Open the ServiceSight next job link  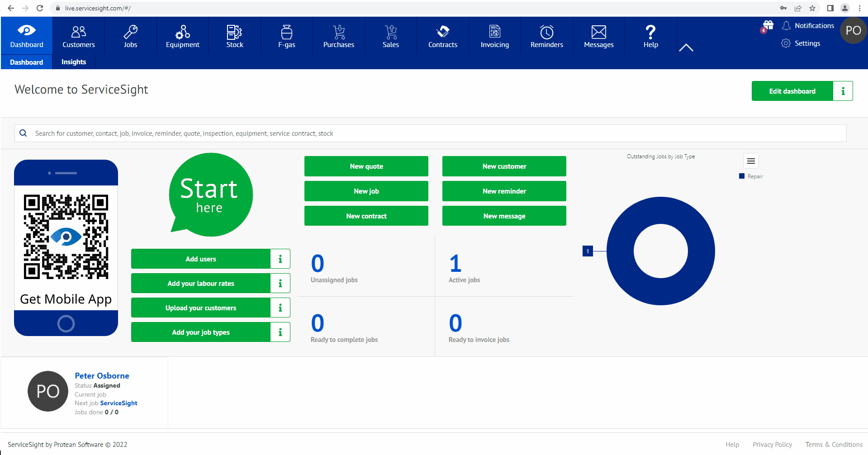point(119,403)
